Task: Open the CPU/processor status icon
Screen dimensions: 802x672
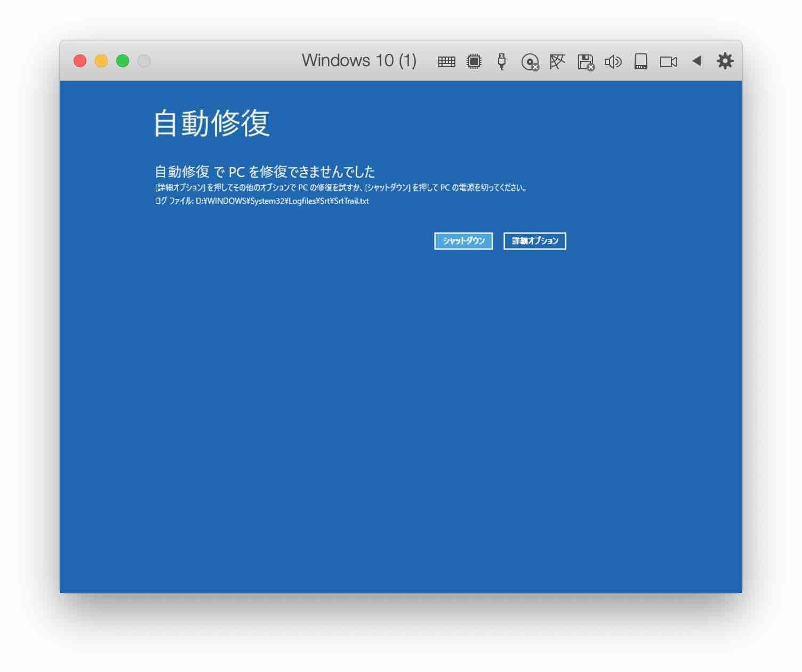Action: tap(474, 61)
